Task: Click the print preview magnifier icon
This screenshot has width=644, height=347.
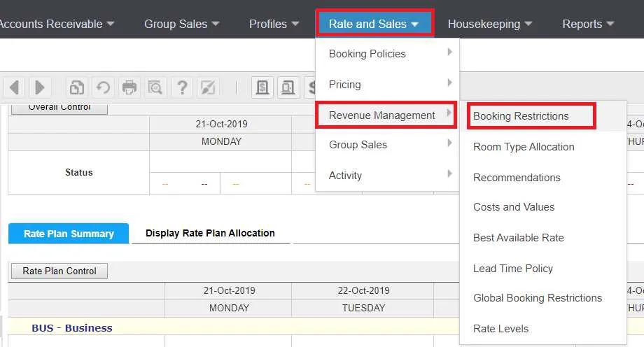Action: tap(155, 87)
